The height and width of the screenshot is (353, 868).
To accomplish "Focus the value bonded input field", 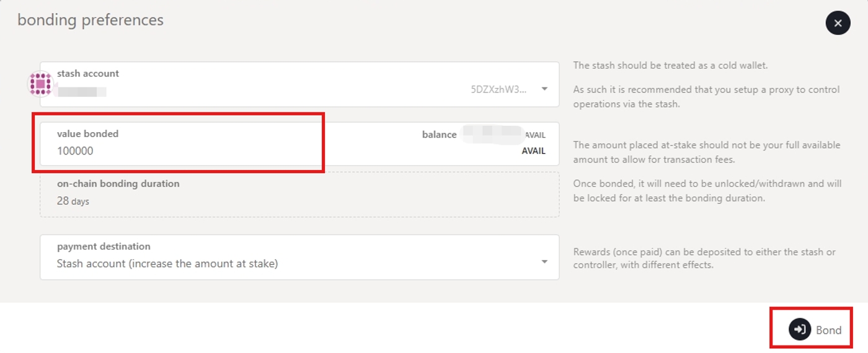I will pos(186,151).
